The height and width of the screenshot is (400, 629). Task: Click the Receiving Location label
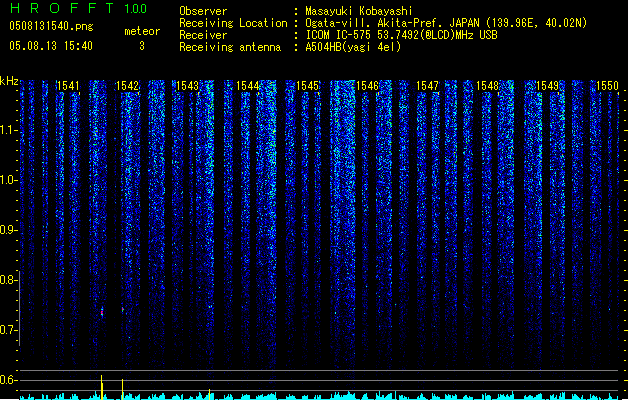pyautogui.click(x=233, y=23)
